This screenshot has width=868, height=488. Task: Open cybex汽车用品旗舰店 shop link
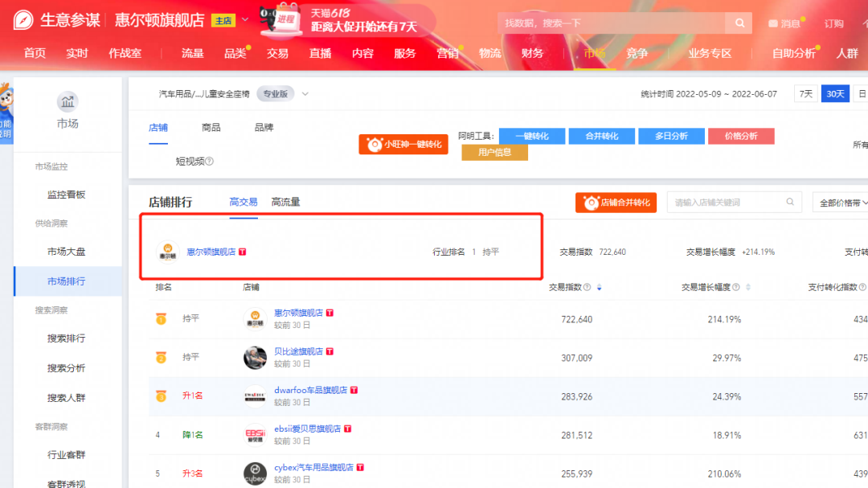(x=314, y=468)
